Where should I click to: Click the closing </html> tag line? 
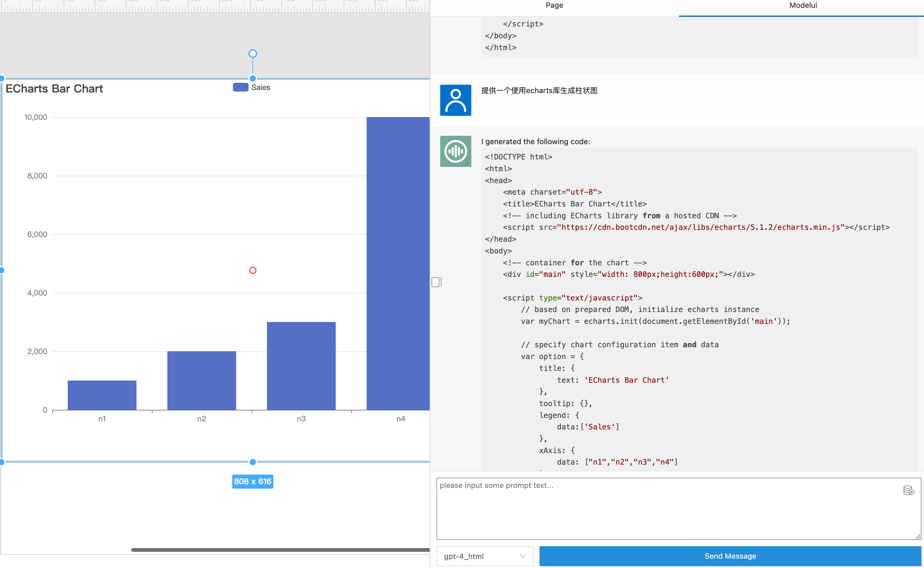pyautogui.click(x=501, y=48)
